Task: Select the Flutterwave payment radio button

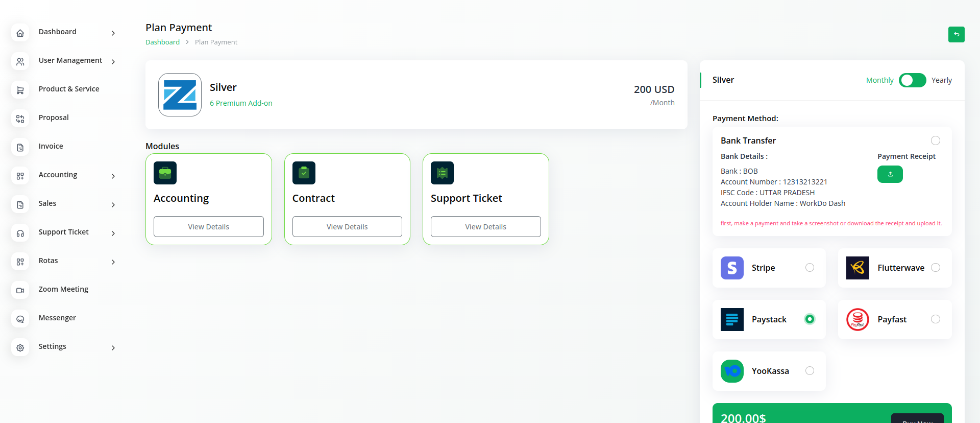Action: click(935, 268)
